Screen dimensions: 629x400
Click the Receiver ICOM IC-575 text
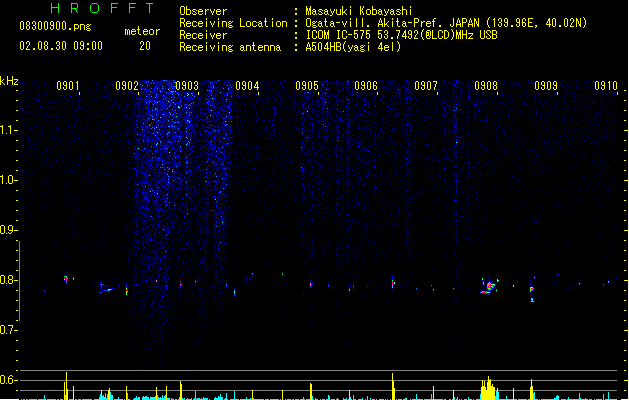401,35
